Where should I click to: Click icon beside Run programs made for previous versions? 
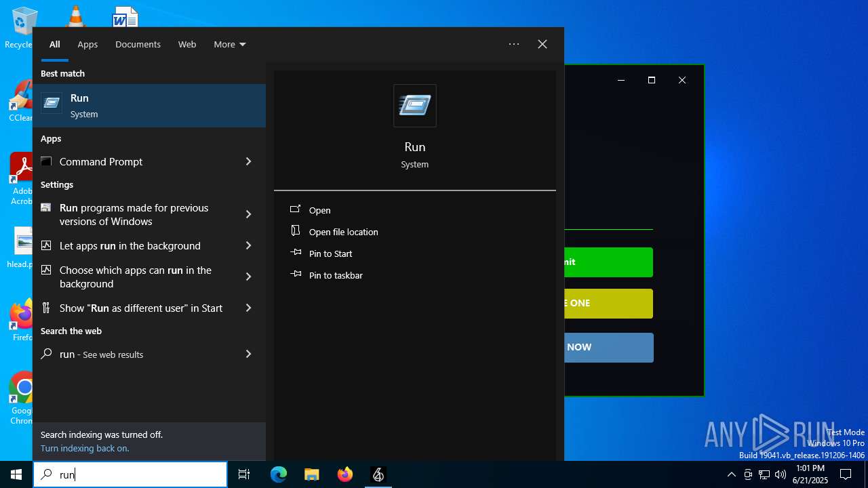(46, 207)
